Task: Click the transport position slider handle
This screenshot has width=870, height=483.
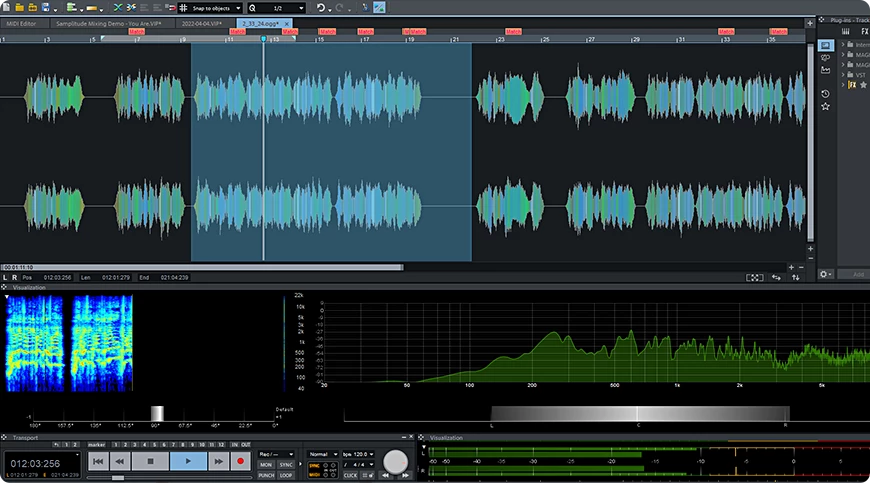Action: (x=118, y=478)
